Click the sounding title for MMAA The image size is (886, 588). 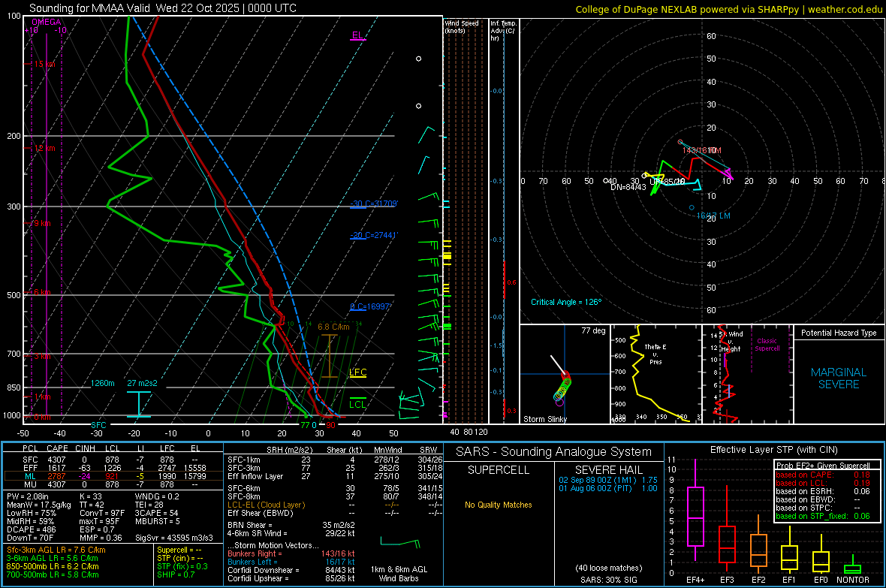click(163, 8)
